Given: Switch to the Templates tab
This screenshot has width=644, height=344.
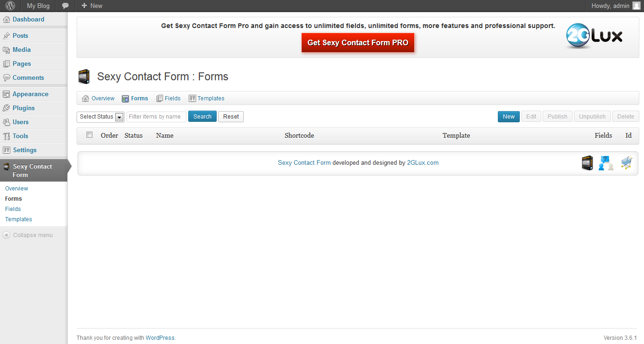Looking at the screenshot, I should 206,98.
